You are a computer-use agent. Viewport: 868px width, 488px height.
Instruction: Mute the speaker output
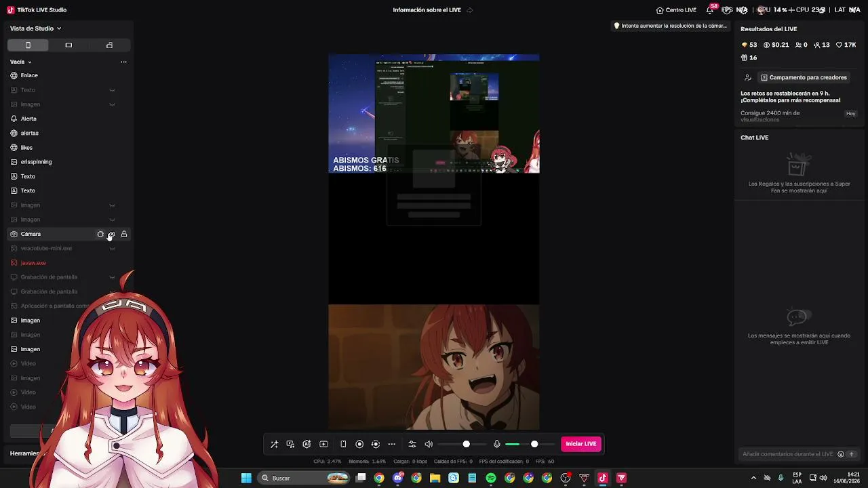point(429,444)
